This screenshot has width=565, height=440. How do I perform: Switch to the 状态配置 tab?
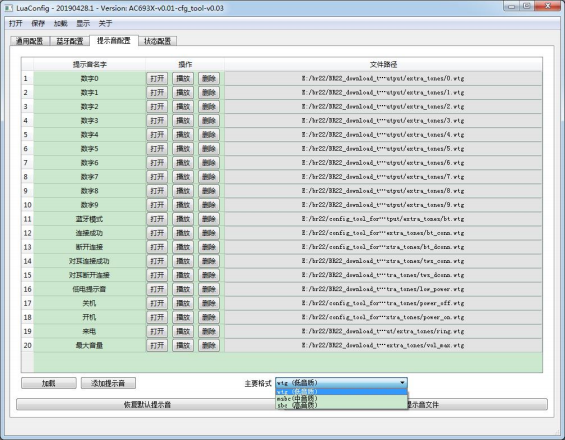tap(157, 41)
